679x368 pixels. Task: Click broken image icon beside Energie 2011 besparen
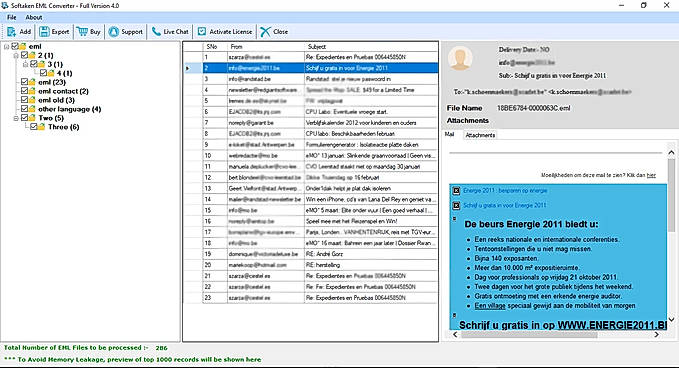coord(456,190)
